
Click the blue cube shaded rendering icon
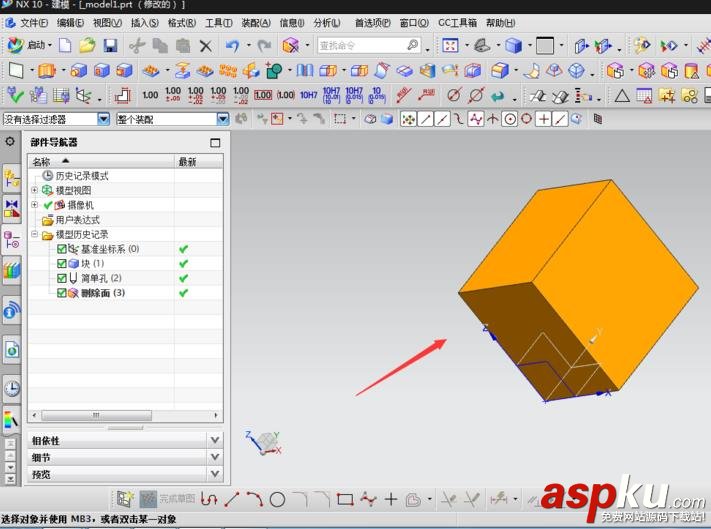pyautogui.click(x=513, y=45)
